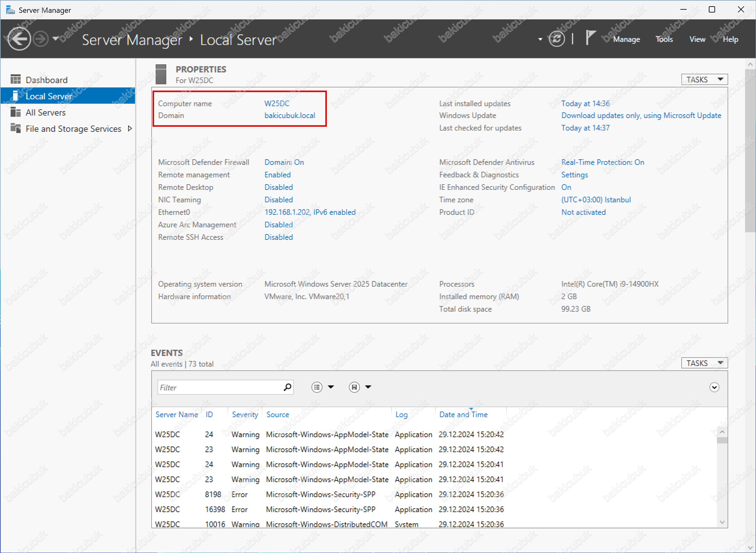Refresh Server Manager with the refresh icon
The height and width of the screenshot is (553, 756).
[x=556, y=39]
